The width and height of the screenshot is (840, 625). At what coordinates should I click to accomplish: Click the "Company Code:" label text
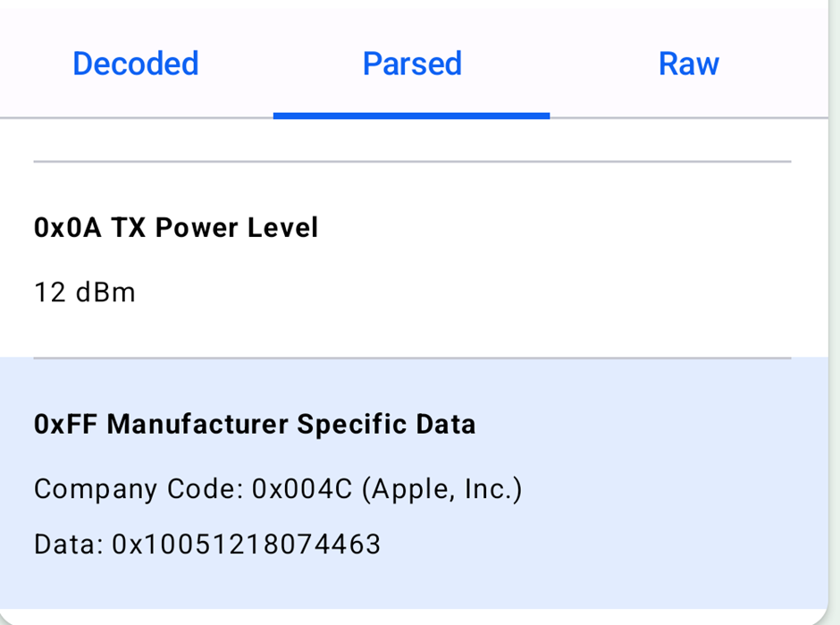click(x=139, y=489)
